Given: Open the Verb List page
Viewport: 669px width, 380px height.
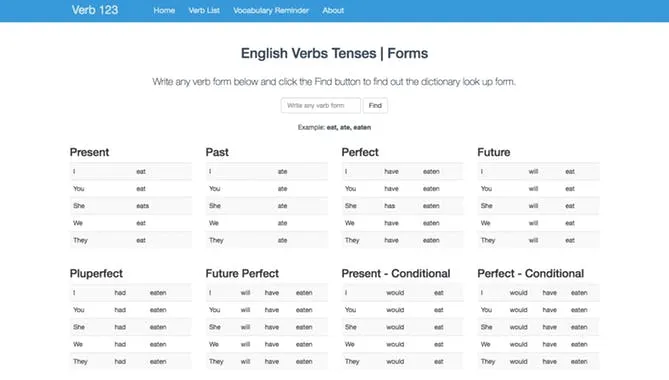Looking at the screenshot, I should click(204, 11).
